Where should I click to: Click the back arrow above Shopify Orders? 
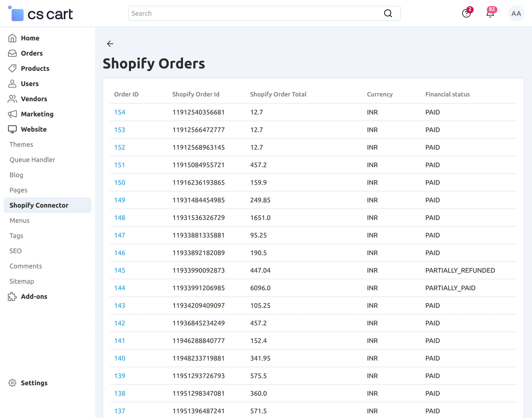click(110, 44)
